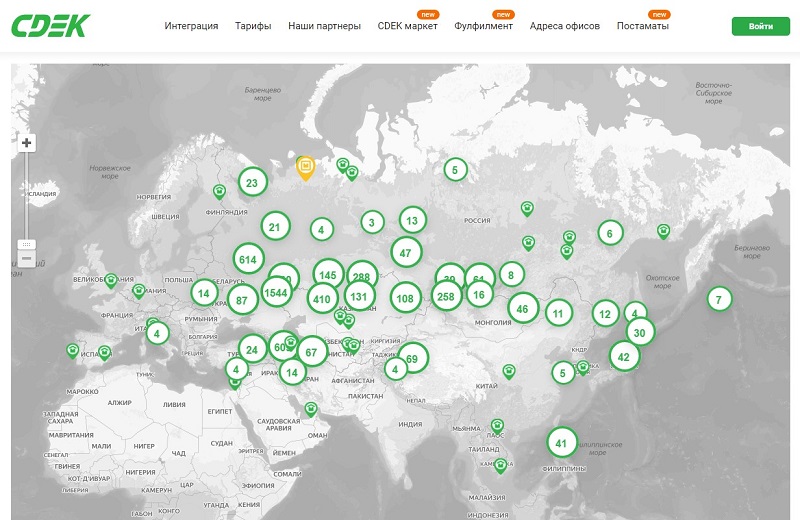800x520 pixels.
Task: Open cluster marker 87
Action: pos(242,301)
